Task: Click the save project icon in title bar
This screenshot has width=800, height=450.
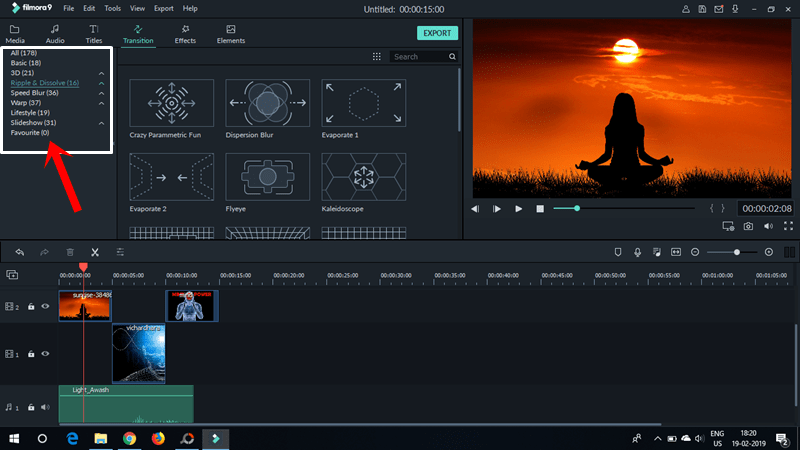Action: pos(702,9)
